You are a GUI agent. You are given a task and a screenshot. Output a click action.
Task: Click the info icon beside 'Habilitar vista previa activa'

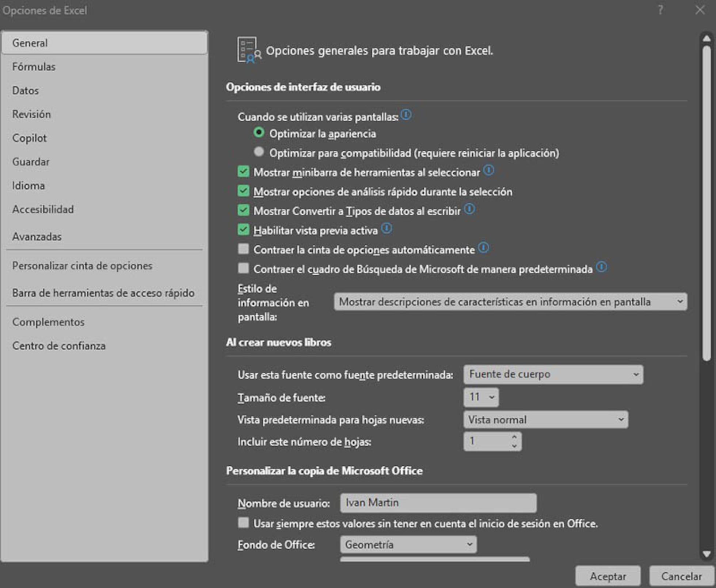point(386,228)
